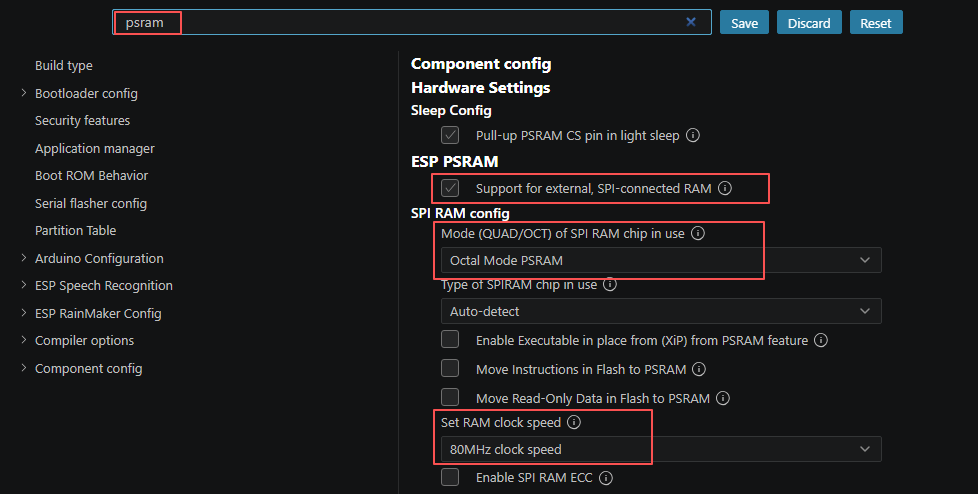The image size is (978, 494).
Task: Expand Bootloader config in sidebar
Action: coord(86,94)
